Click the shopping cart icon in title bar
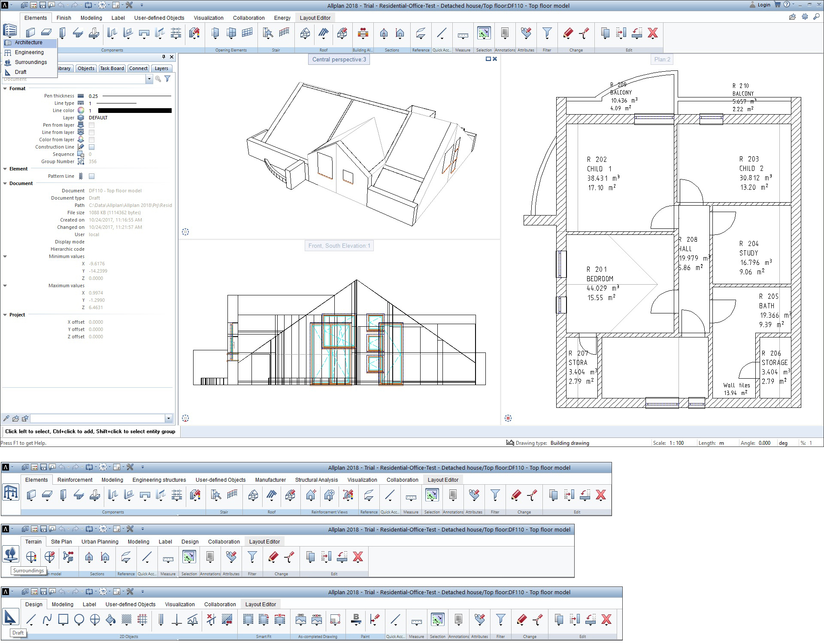824x644 pixels. (x=777, y=5)
